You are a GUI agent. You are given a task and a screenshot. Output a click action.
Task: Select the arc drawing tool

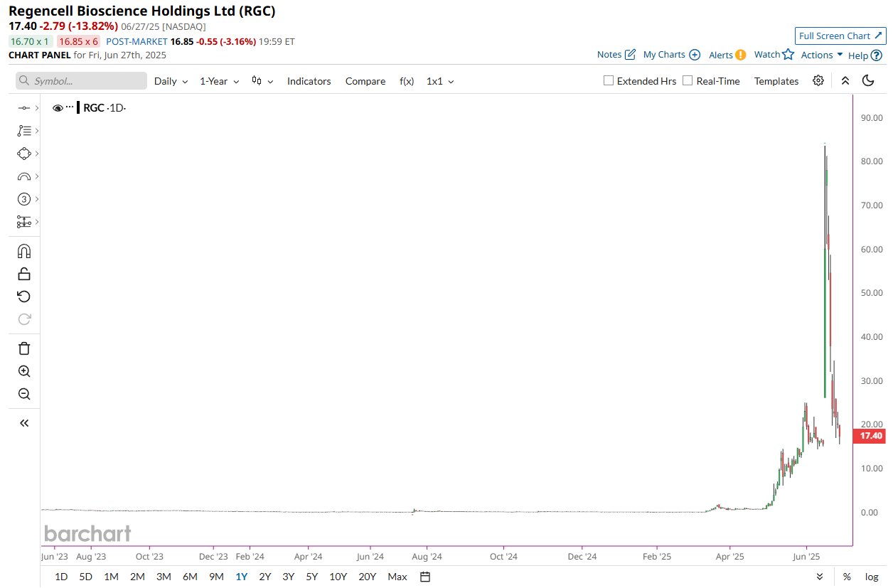[24, 176]
